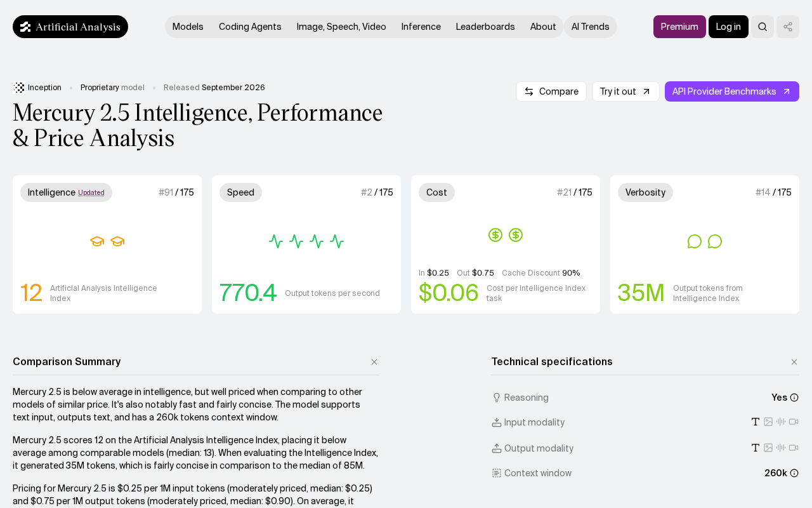Click the Input modality video icon
The height and width of the screenshot is (508, 812).
pos(794,422)
